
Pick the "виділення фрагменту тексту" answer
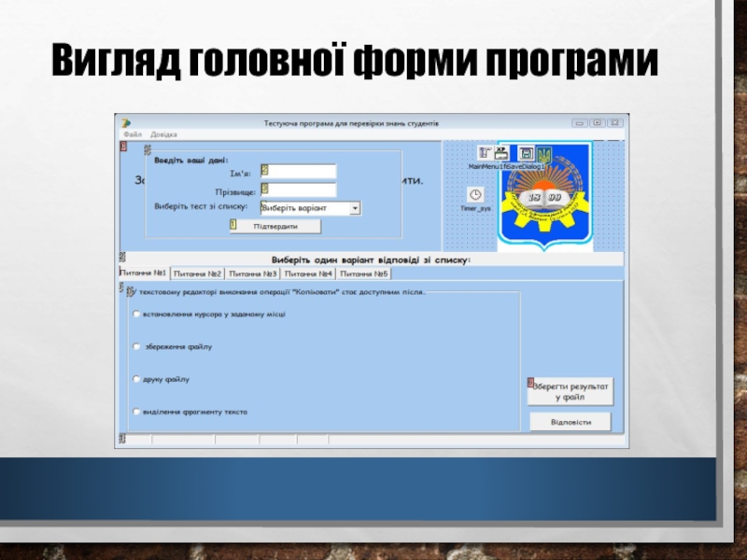pyautogui.click(x=137, y=411)
